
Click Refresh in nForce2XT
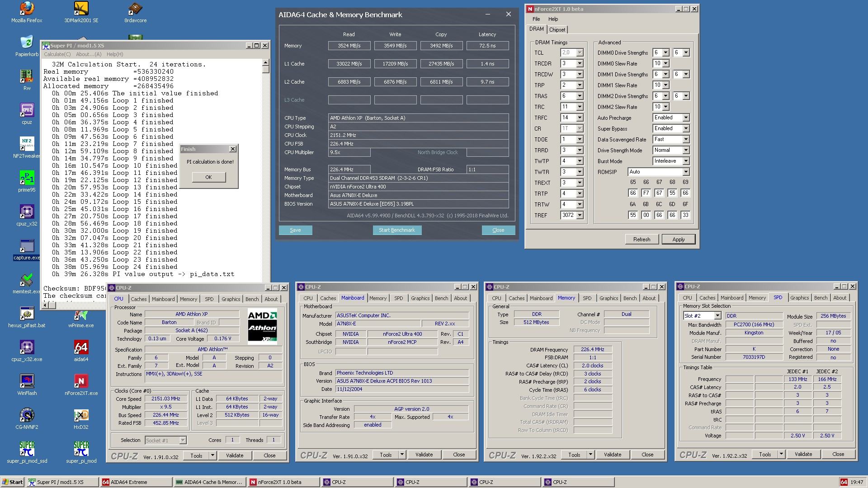642,239
